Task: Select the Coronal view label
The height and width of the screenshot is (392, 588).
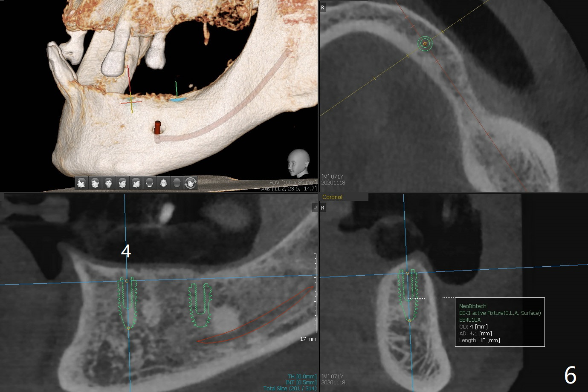Action: [332, 197]
